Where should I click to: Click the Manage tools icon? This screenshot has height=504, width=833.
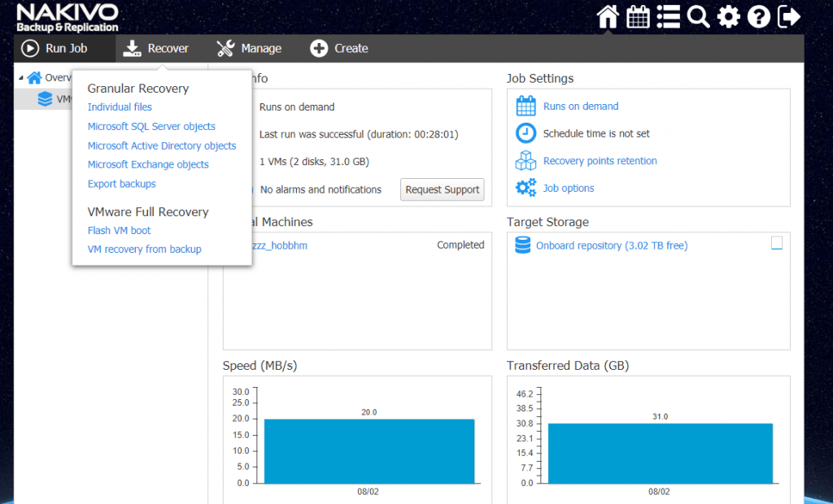tap(225, 48)
